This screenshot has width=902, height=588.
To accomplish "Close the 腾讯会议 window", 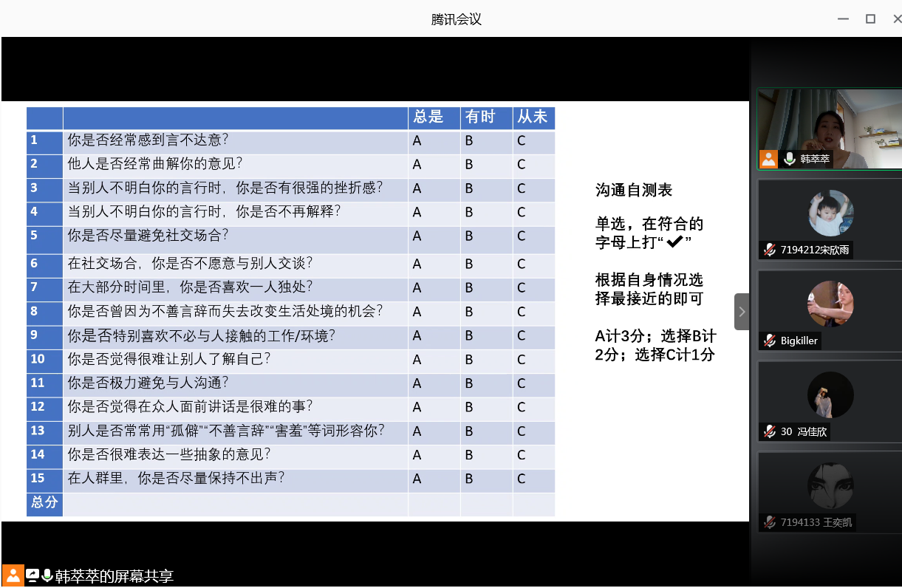I will [898, 19].
